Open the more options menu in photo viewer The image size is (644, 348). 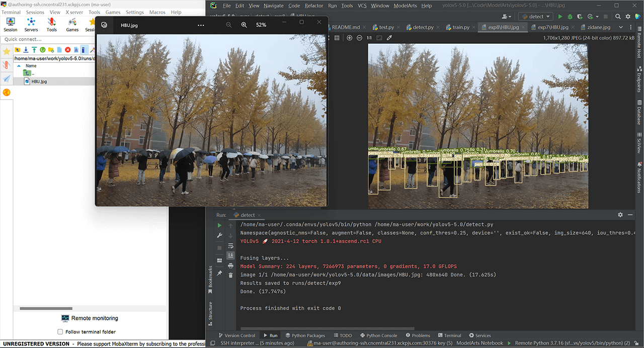(201, 25)
